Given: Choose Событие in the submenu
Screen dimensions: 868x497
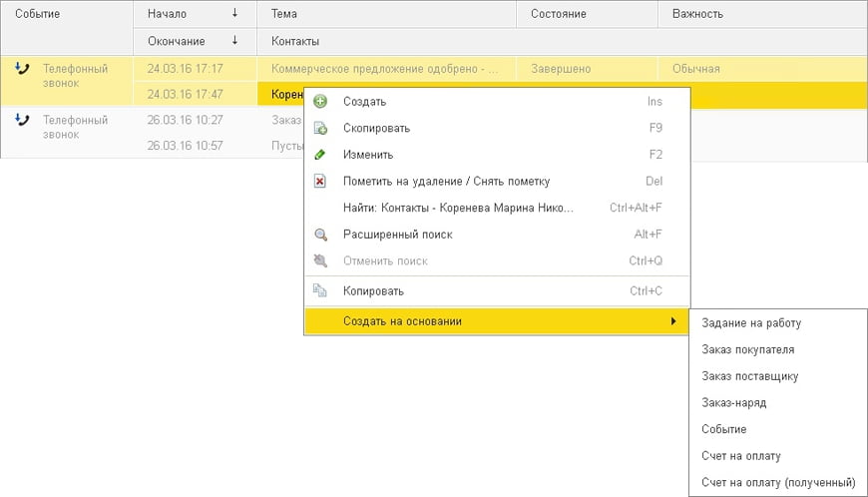Looking at the screenshot, I should 778,429.
